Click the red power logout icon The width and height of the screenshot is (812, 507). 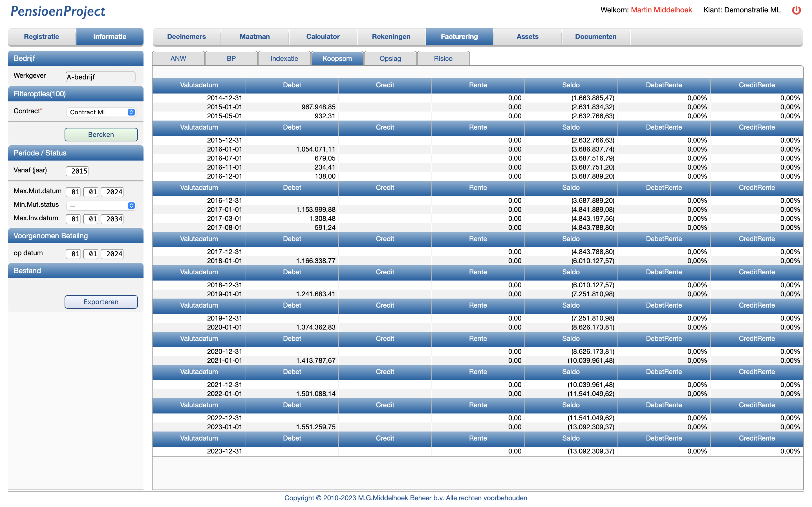coord(796,10)
